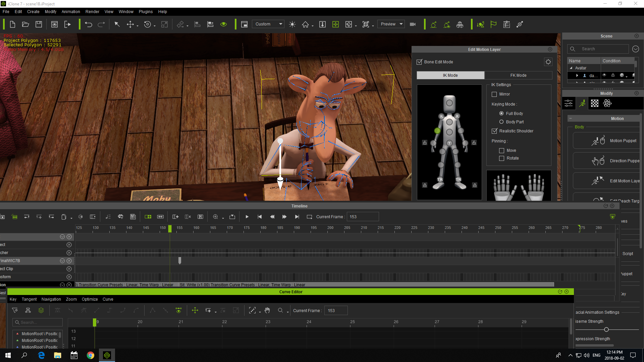Toggle visibility eye for the da... avatar

[x=604, y=75]
